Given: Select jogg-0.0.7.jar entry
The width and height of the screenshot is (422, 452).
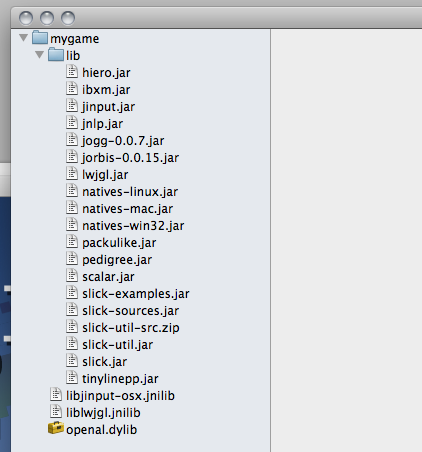Looking at the screenshot, I should coord(123,141).
